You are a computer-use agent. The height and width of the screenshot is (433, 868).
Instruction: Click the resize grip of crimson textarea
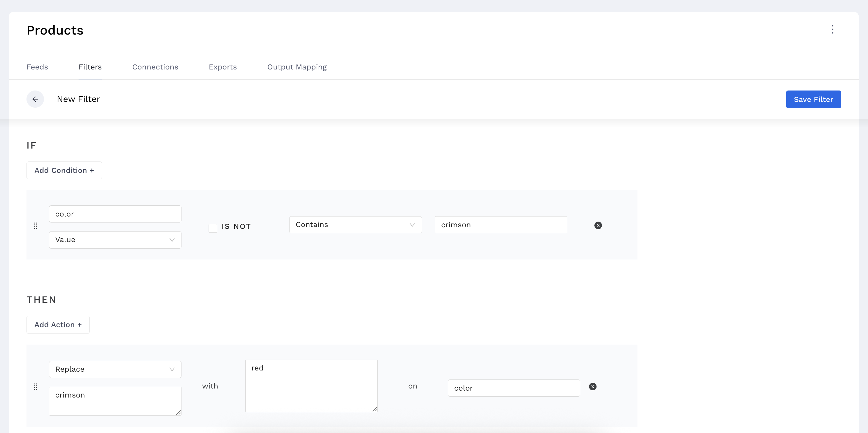click(178, 413)
